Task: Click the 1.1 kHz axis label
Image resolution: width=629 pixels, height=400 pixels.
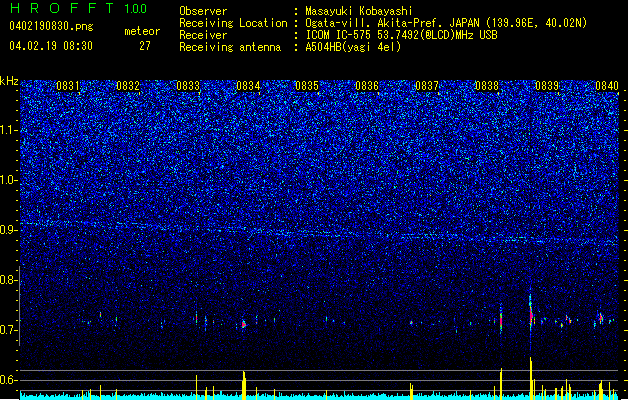Action: pyautogui.click(x=9, y=130)
